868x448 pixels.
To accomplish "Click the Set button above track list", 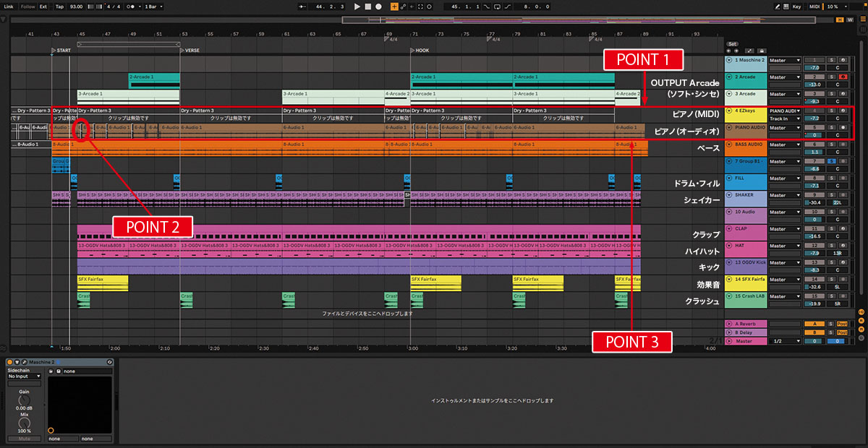I will (x=733, y=43).
